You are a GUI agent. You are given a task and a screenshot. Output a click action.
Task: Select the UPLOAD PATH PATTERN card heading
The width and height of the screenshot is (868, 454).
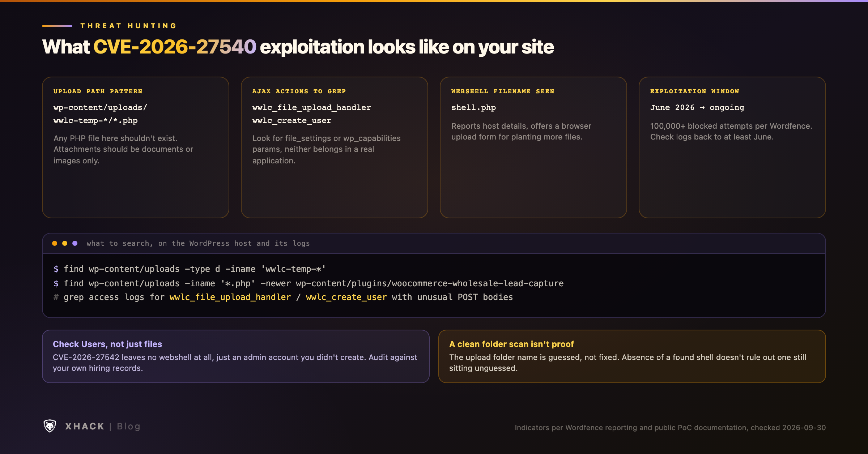[x=98, y=91]
